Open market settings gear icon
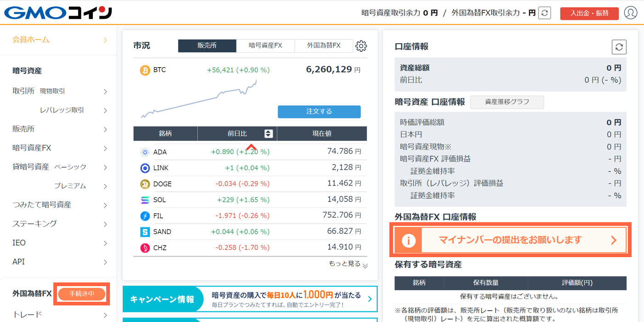This screenshot has height=322, width=644. click(361, 46)
